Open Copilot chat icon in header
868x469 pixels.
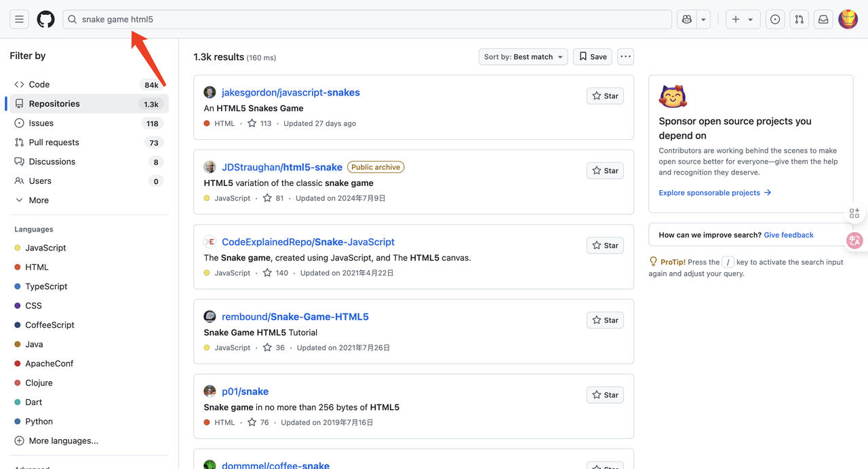(x=687, y=20)
